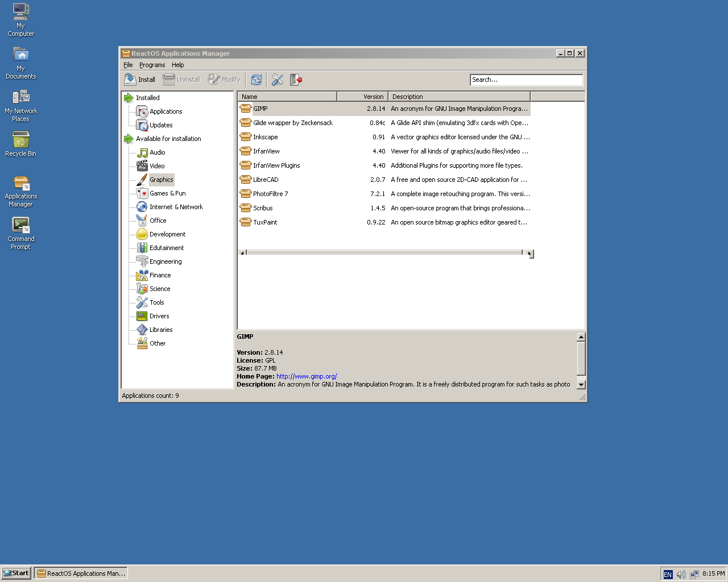Screen dimensions: 728x582
Task: Select Development category icon
Action: tap(142, 234)
